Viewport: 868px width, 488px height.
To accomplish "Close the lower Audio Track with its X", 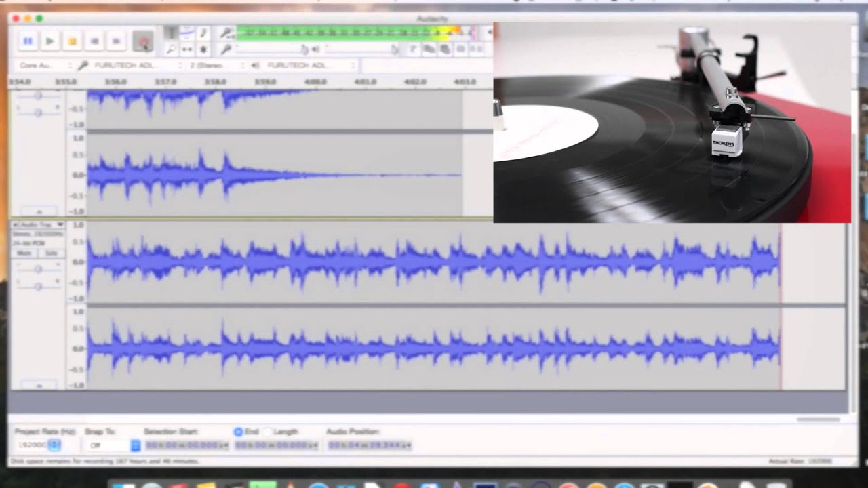I will [x=15, y=224].
